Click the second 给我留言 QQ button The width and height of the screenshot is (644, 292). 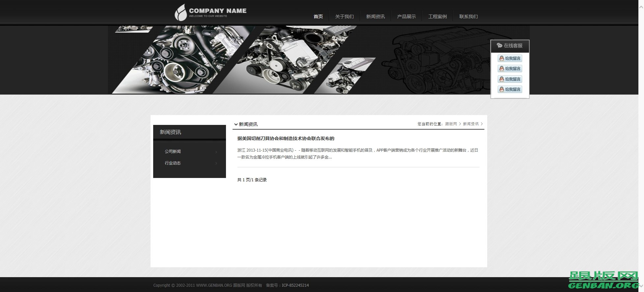click(x=510, y=69)
